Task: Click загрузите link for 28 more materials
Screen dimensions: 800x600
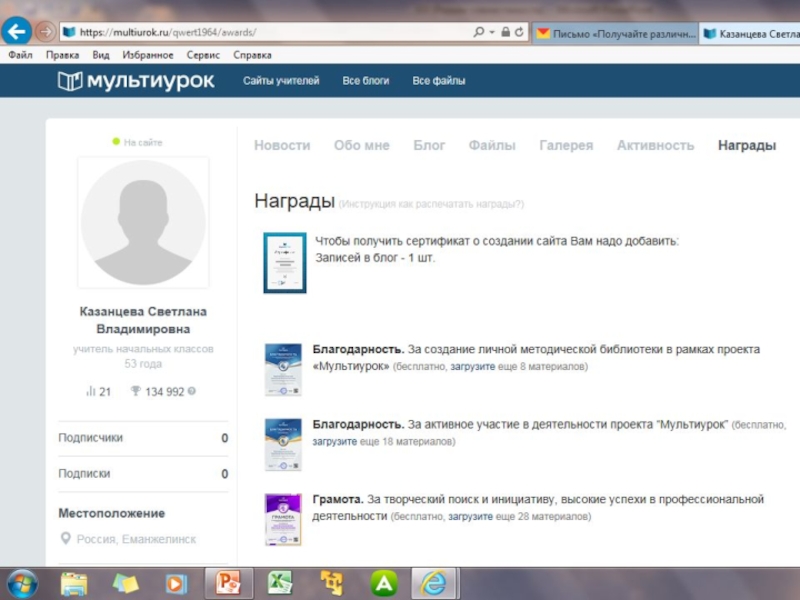Action: click(x=470, y=516)
